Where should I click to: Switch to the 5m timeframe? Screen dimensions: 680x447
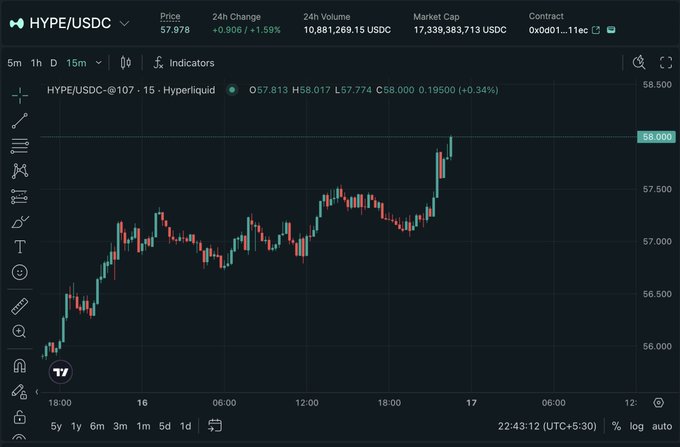coord(14,63)
